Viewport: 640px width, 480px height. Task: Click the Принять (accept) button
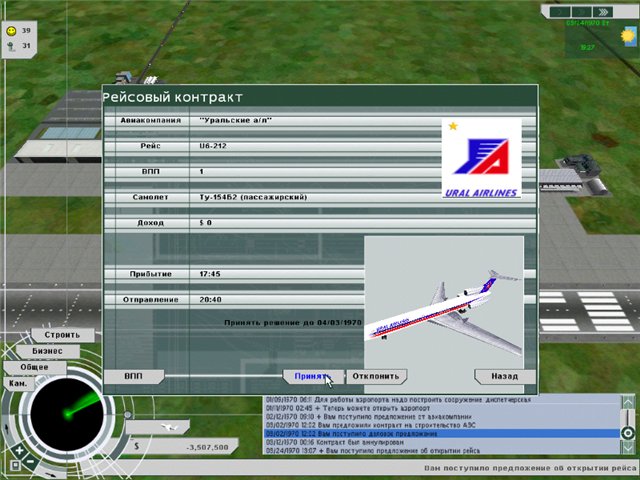[x=309, y=377]
